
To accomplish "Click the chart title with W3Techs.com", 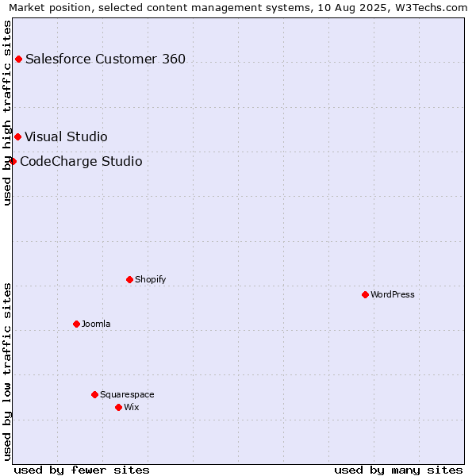I will click(238, 8).
